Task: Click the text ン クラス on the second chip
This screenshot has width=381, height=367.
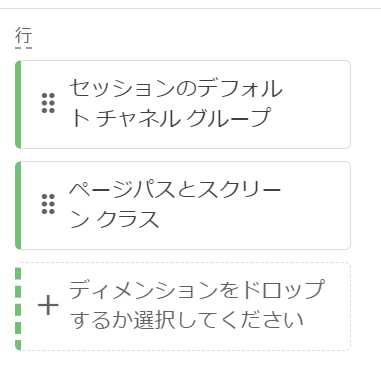Action: pos(114,219)
